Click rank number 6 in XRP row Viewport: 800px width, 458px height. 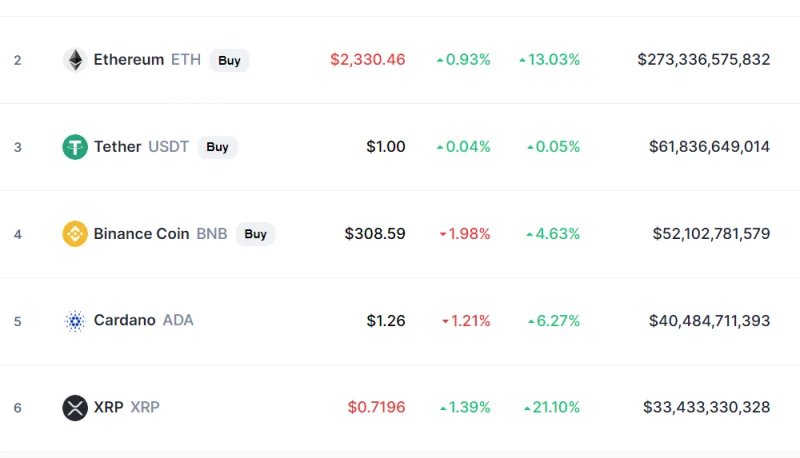tap(17, 408)
